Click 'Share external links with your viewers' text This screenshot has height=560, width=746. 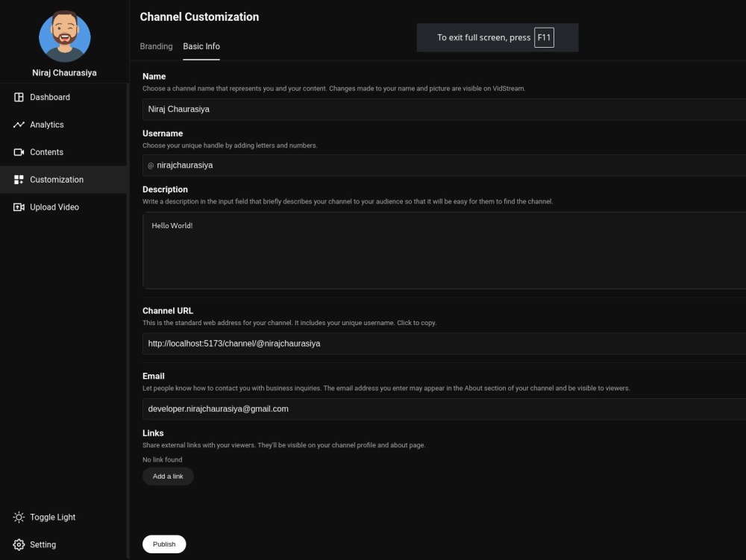[284, 445]
